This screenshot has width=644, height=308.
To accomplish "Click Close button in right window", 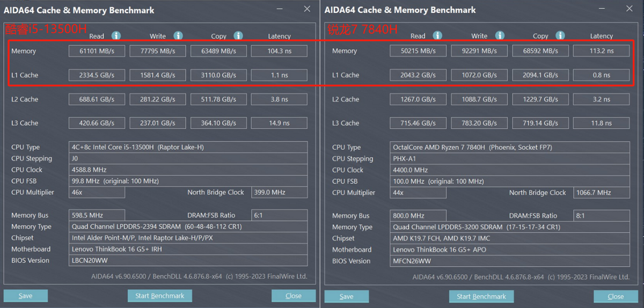I will click(x=616, y=296).
